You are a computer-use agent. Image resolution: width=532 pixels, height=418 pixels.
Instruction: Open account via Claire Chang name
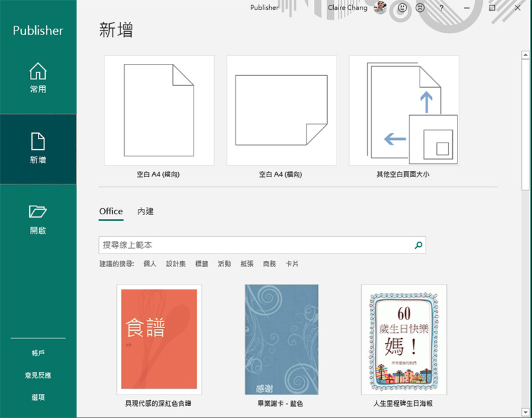point(347,7)
